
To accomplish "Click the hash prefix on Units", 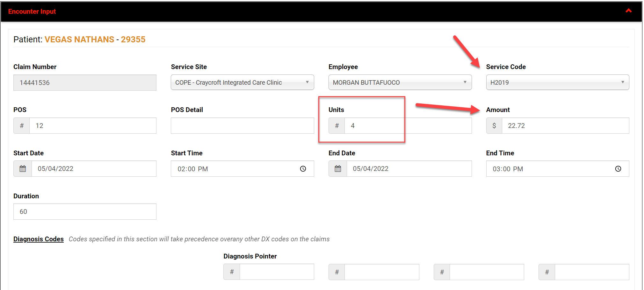I will pyautogui.click(x=337, y=126).
